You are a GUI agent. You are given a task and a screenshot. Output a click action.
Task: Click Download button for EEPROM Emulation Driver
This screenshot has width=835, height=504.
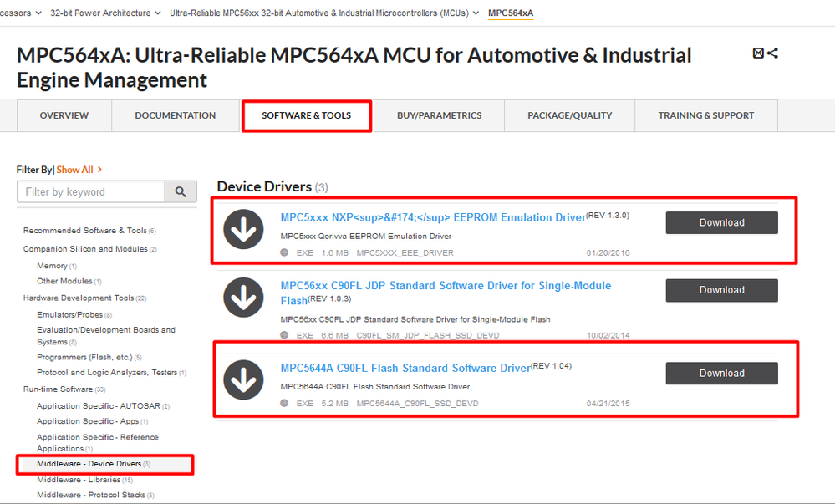tap(721, 222)
